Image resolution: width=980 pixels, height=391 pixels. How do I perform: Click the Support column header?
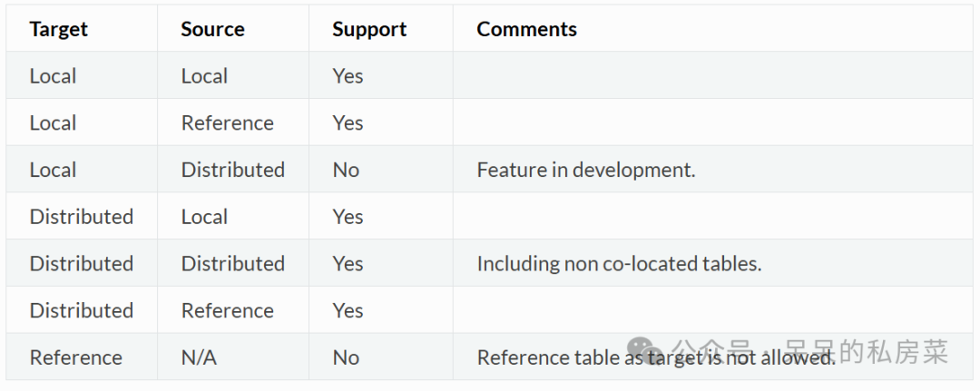tap(369, 29)
